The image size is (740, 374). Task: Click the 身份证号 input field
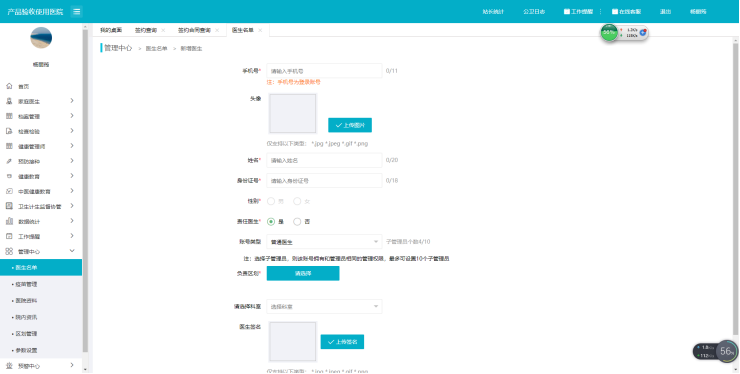pos(324,180)
